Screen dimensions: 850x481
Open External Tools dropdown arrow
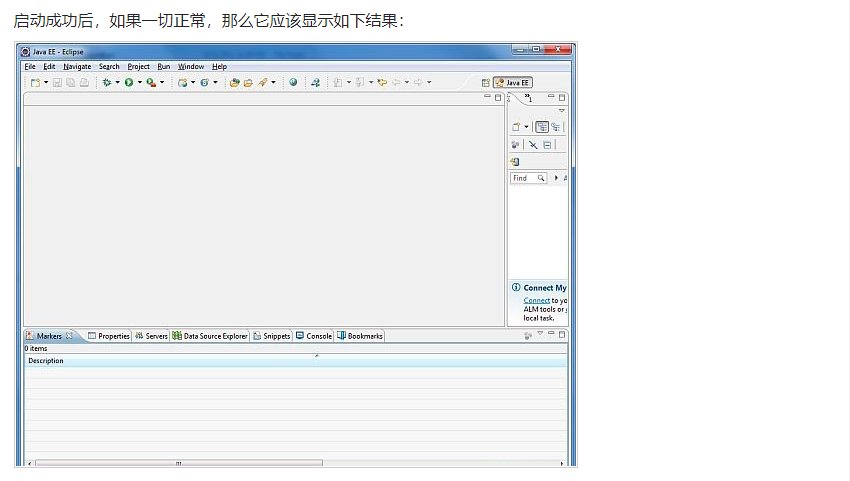pos(162,83)
